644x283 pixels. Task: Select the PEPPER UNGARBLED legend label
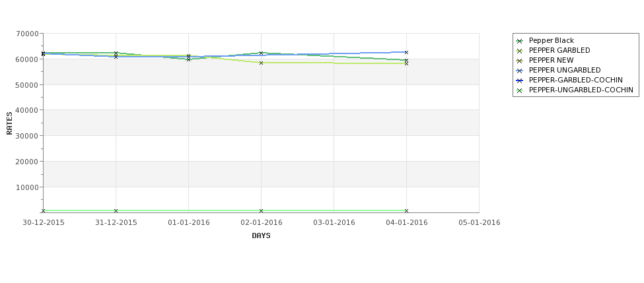(565, 70)
